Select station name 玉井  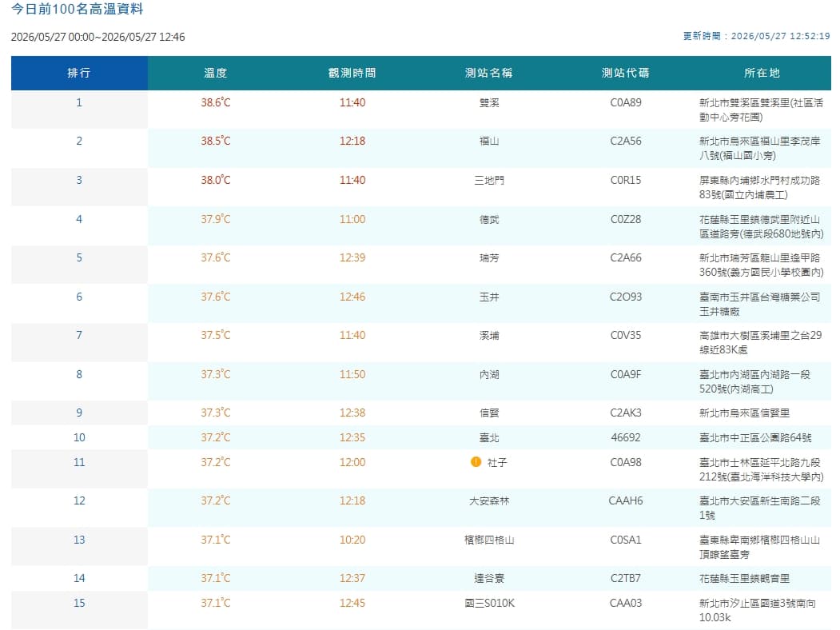click(489, 297)
